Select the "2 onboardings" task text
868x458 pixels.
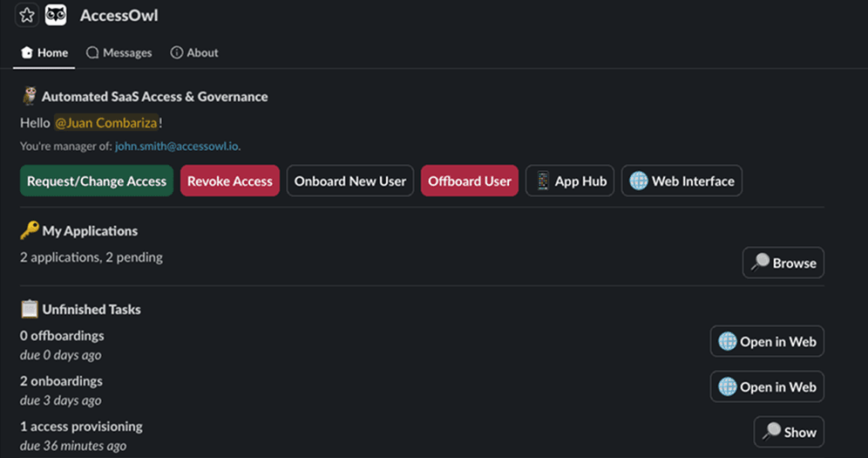coord(62,381)
